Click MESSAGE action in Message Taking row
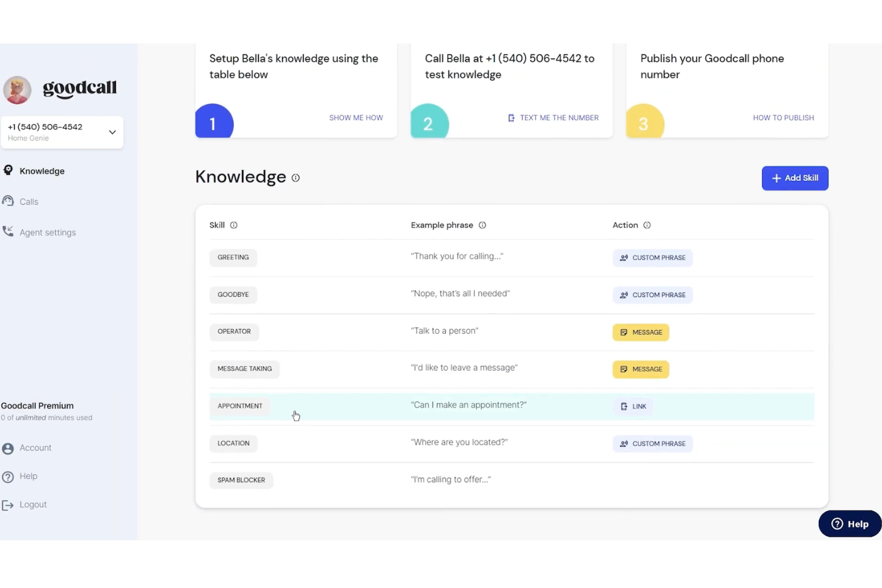The height and width of the screenshot is (588, 882). pos(641,369)
